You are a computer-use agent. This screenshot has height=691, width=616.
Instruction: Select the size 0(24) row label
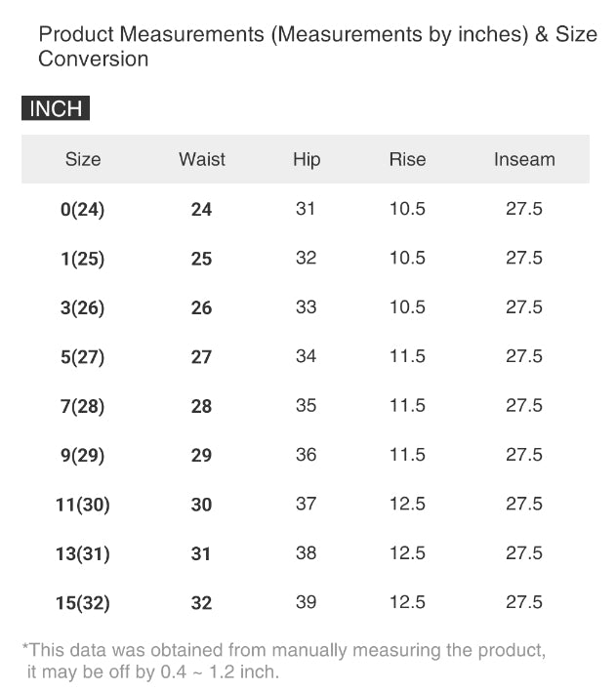82,210
